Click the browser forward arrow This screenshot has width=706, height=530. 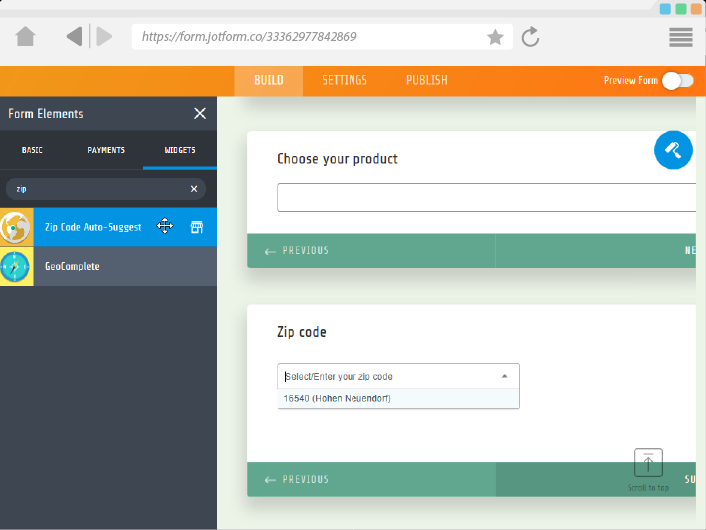[104, 37]
